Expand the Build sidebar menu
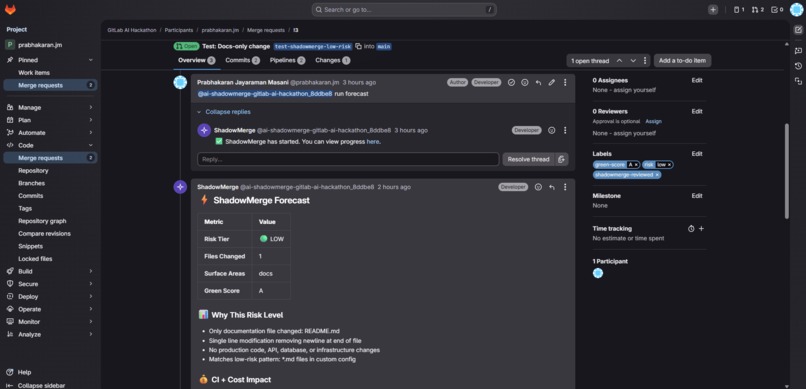Screen dimensions: 806x389 click(x=50, y=271)
